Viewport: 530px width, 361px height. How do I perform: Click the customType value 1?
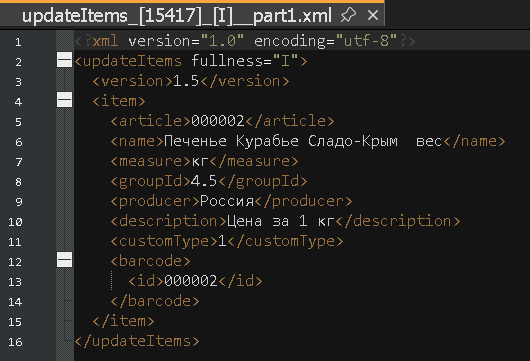[222, 241]
